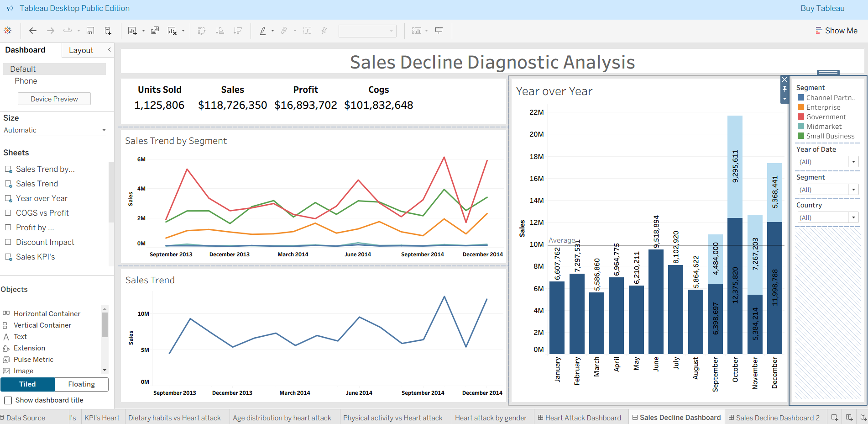The image size is (868, 424).
Task: Click the Buy Tableau link
Action: click(x=822, y=8)
